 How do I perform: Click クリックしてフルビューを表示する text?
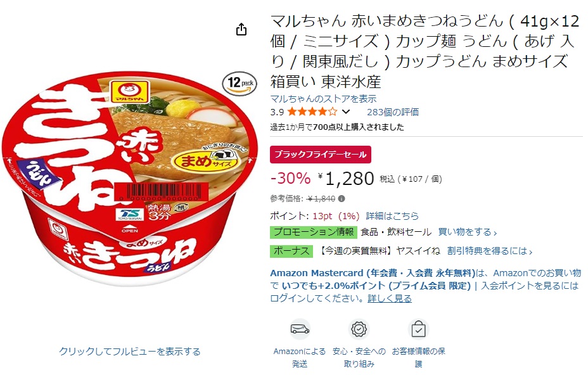[130, 351]
